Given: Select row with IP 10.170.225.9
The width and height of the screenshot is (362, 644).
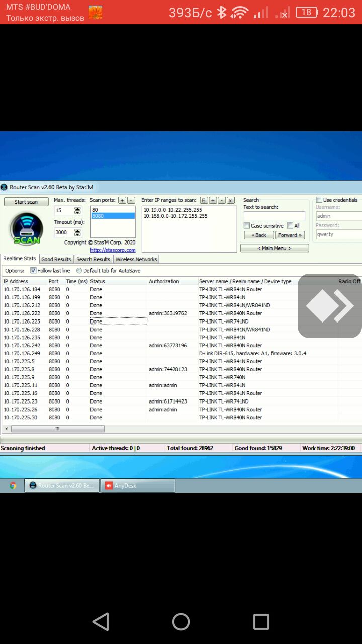Looking at the screenshot, I should point(181,377).
